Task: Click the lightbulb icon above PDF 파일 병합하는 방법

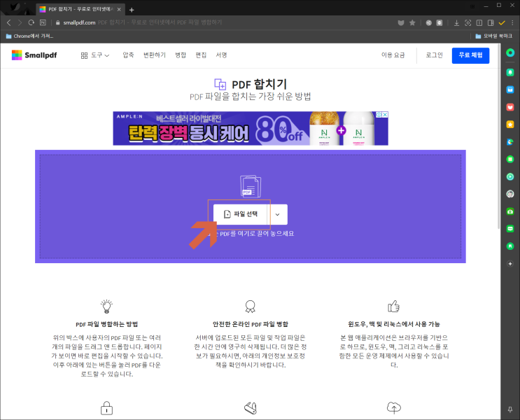Action: coord(106,307)
